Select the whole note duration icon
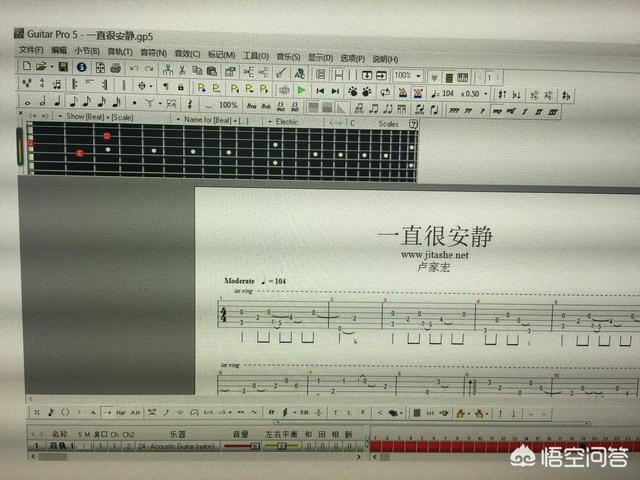The image size is (640, 480). point(27,102)
